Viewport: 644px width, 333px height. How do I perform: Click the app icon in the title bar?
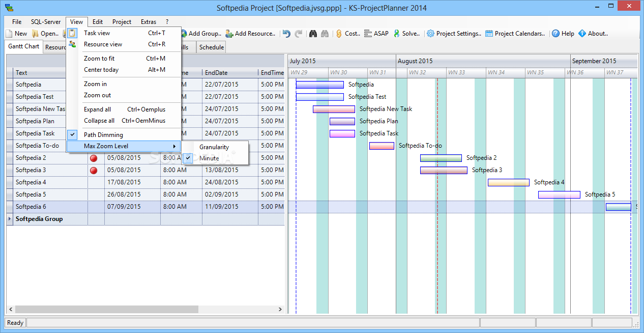tap(9, 8)
